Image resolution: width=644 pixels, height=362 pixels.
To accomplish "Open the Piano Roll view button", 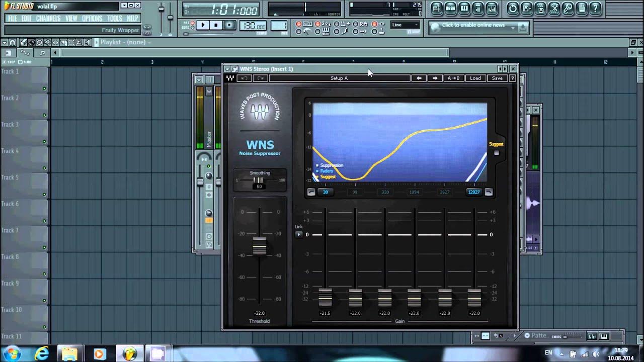I will point(464,8).
